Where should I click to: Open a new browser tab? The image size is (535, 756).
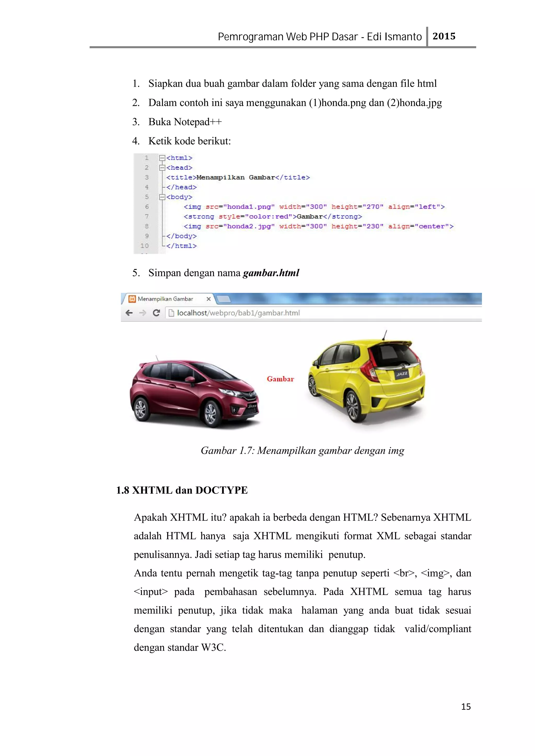pyautogui.click(x=223, y=299)
